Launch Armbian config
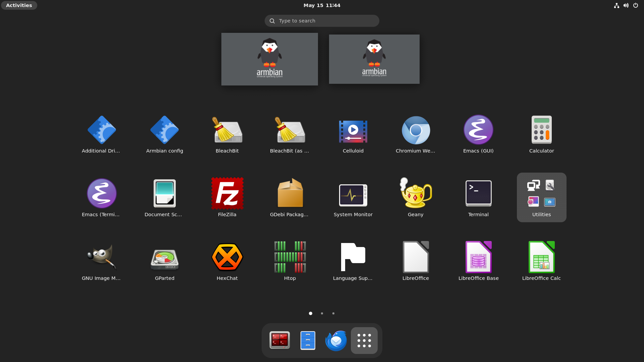Viewport: 644px width, 362px height. (x=164, y=134)
